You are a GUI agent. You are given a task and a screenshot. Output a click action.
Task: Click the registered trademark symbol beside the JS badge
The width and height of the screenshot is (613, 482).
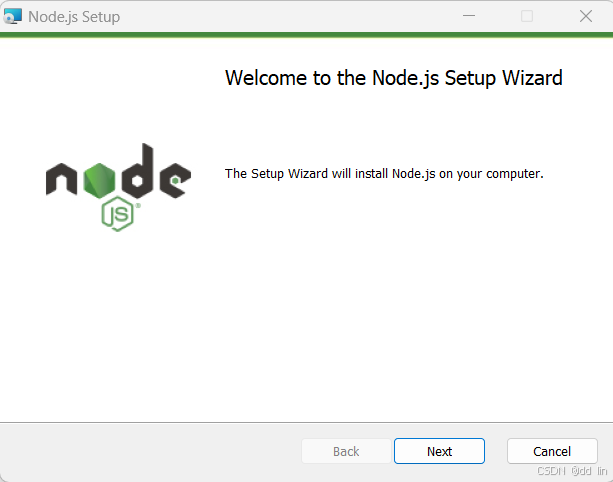[x=138, y=206]
